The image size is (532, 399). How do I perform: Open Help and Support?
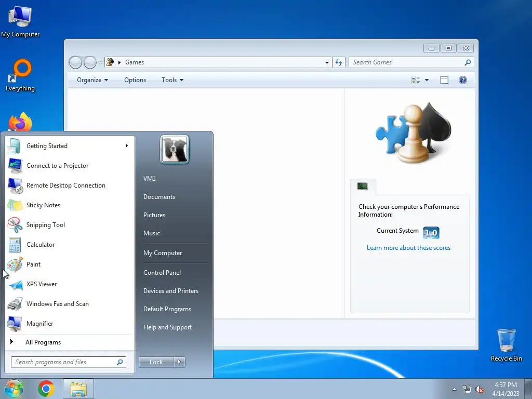click(x=167, y=327)
